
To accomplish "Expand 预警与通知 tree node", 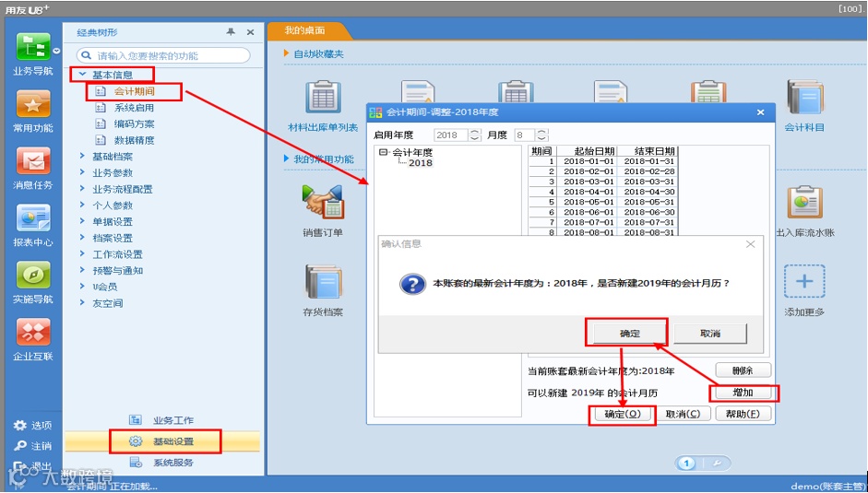I will [82, 270].
